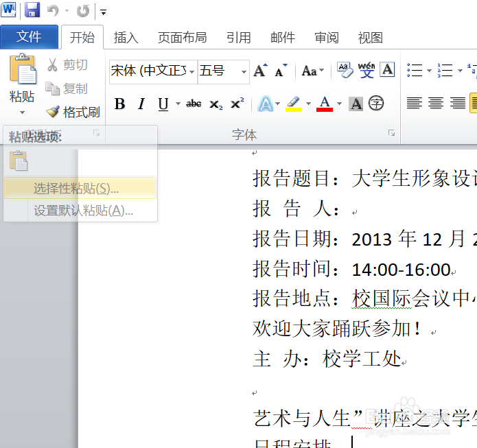Click 复制 copy button
477x448 pixels.
(67, 89)
